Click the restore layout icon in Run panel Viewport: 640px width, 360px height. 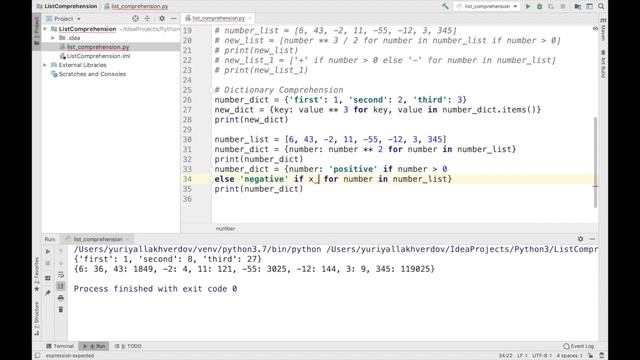tap(48, 278)
